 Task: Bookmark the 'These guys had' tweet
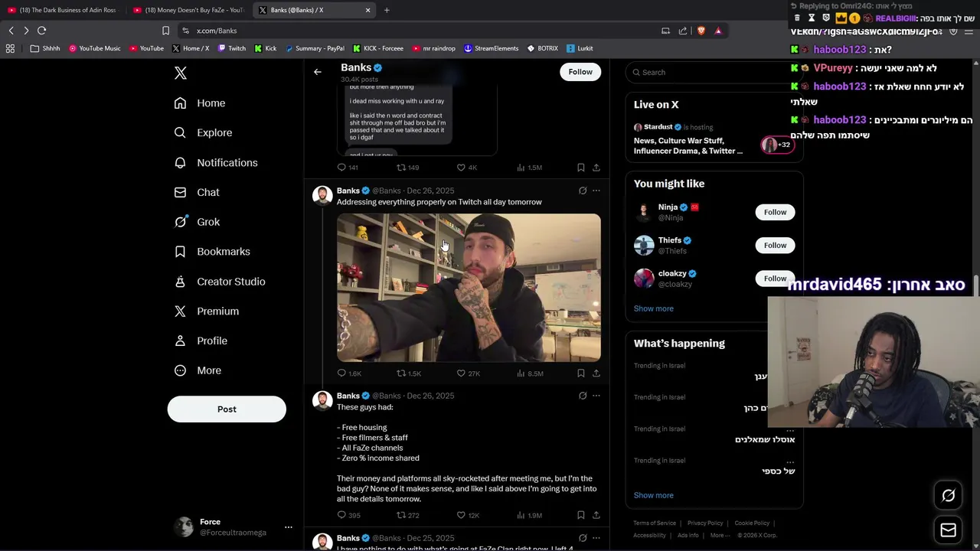[581, 516]
